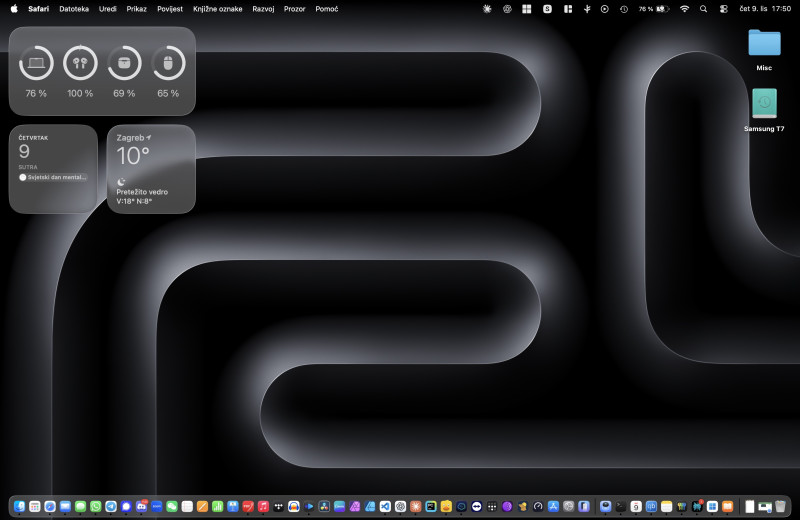Screen dimensions: 800x520
Task: Open the App Store icon
Action: pyautogui.click(x=553, y=507)
